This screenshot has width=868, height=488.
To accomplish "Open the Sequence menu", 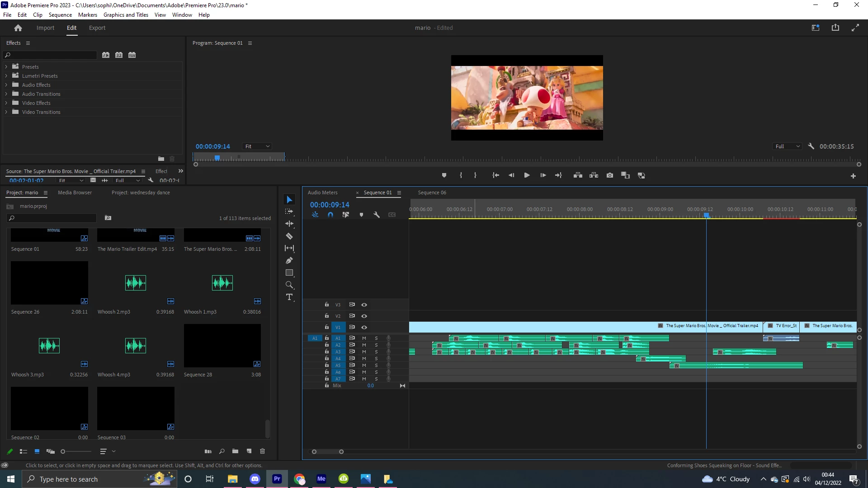I will click(x=60, y=15).
